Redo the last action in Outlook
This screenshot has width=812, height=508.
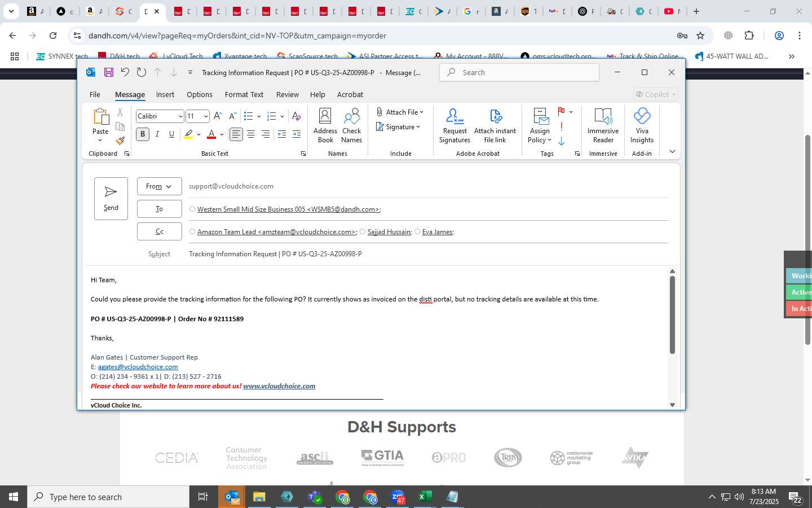click(142, 72)
